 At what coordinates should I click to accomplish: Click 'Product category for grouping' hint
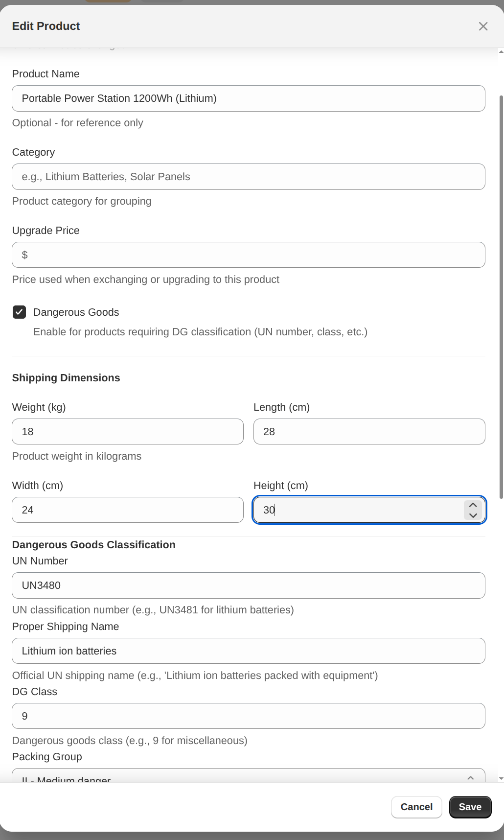pos(82,201)
